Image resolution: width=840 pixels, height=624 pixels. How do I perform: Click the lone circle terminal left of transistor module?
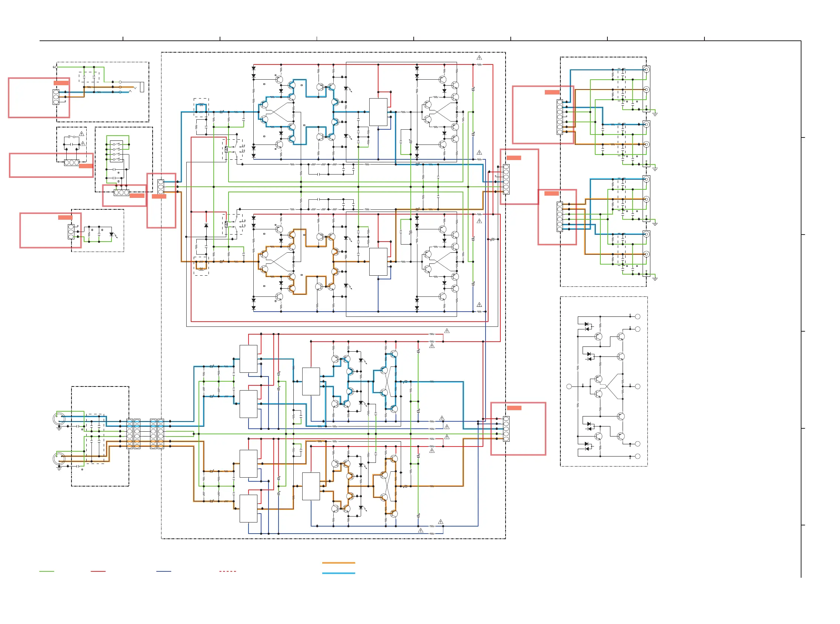(569, 386)
